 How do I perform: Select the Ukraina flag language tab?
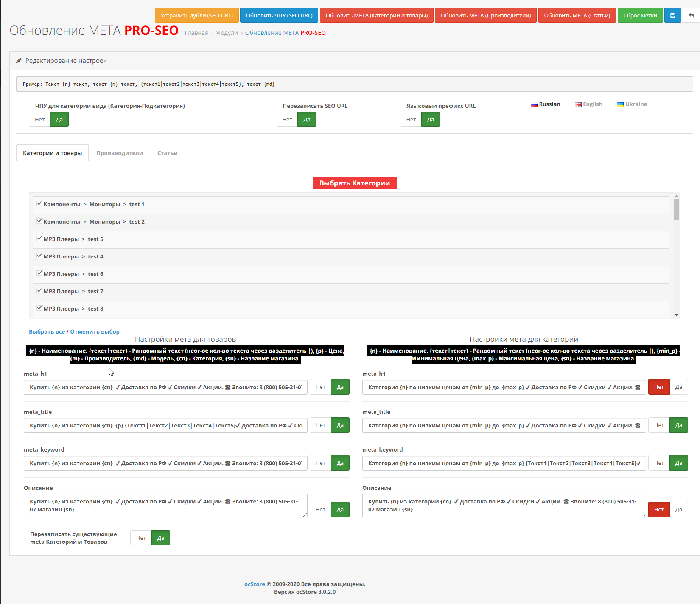pos(632,104)
